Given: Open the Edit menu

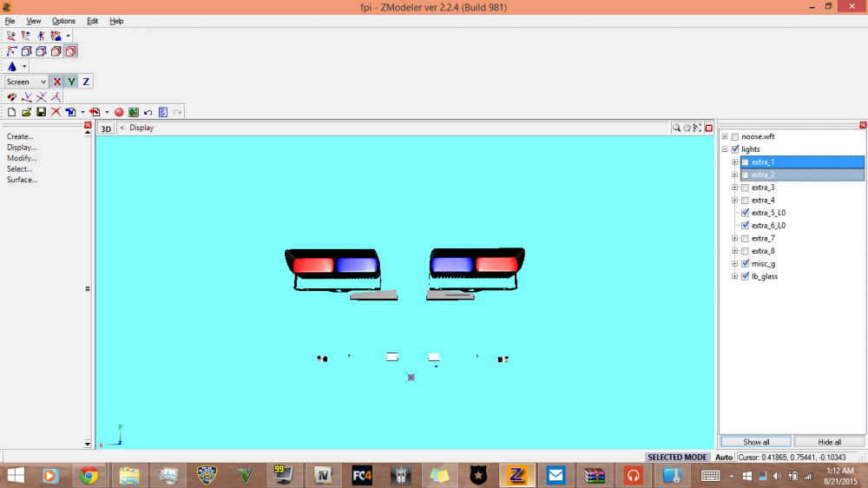Looking at the screenshot, I should 92,21.
